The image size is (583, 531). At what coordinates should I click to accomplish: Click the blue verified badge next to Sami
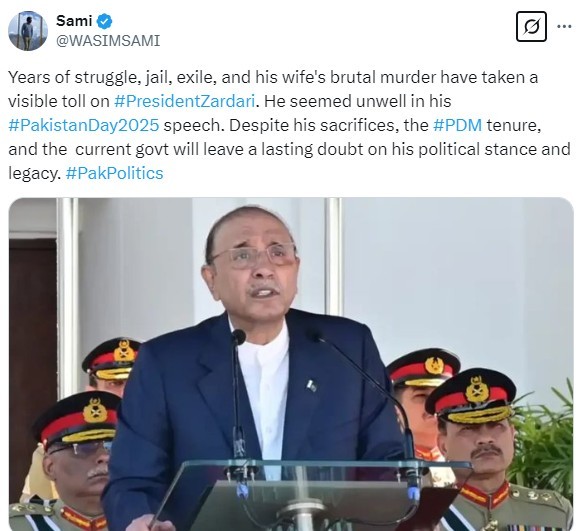click(x=104, y=21)
